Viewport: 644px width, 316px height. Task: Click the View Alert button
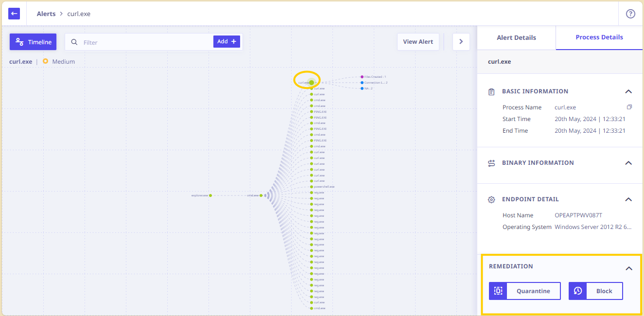(x=418, y=42)
